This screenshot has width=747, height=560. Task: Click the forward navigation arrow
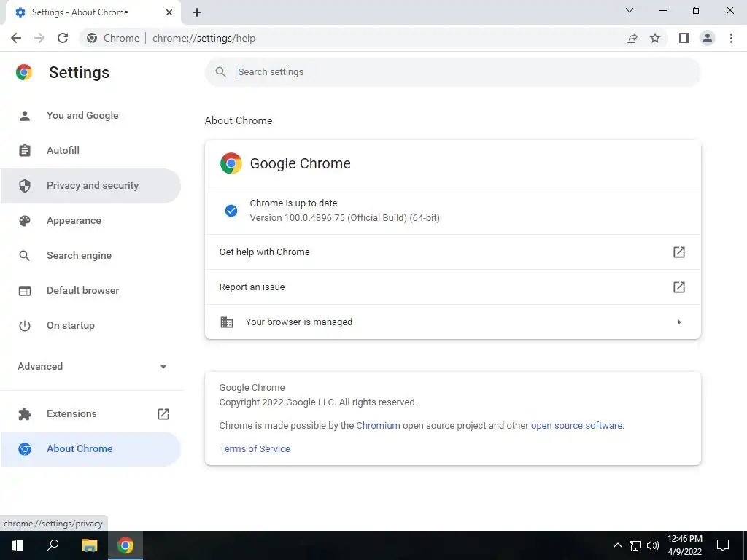(x=39, y=38)
